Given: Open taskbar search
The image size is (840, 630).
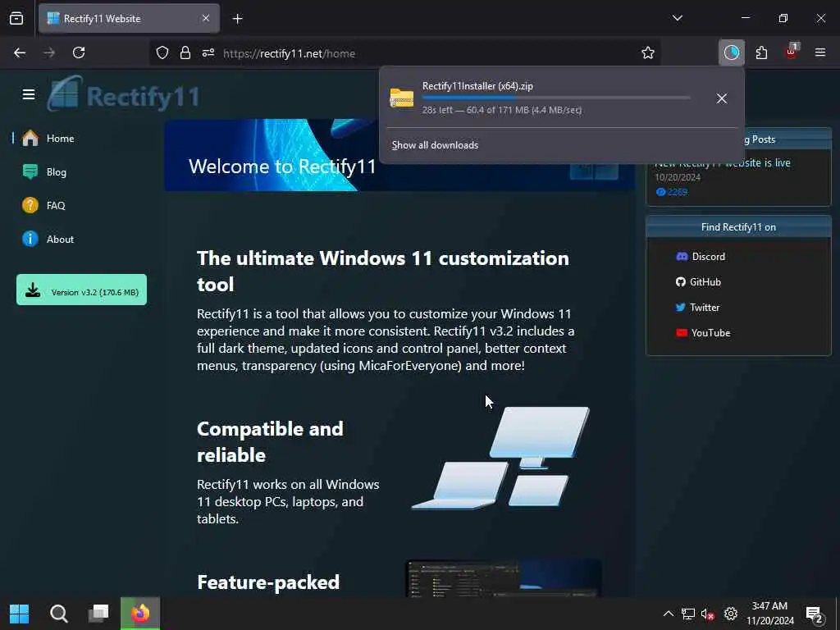Looking at the screenshot, I should tap(59, 614).
